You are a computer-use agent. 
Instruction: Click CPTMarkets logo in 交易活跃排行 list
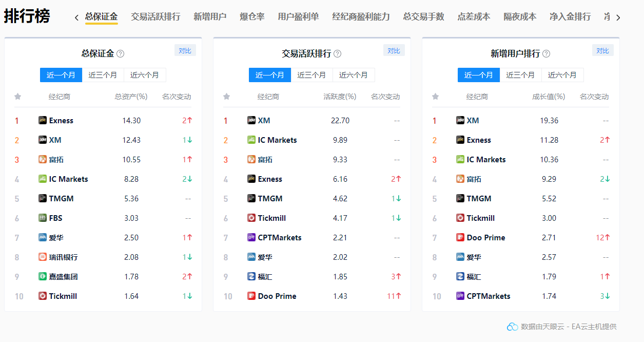click(x=251, y=238)
